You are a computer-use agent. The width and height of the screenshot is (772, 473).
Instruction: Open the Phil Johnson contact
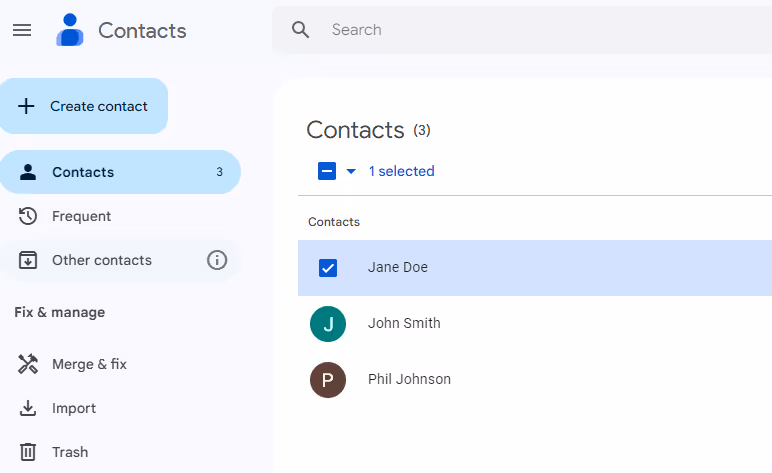tap(535, 379)
